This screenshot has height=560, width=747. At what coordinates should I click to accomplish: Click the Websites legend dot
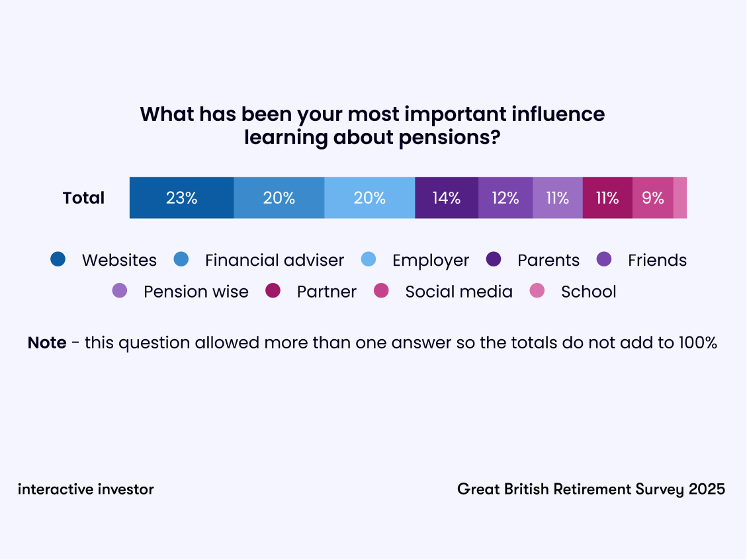pyautogui.click(x=58, y=260)
